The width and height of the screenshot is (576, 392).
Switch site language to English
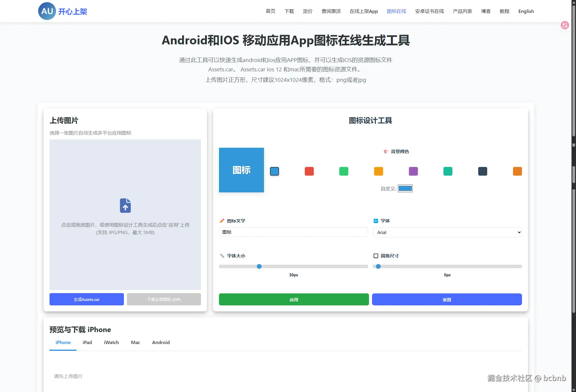[x=526, y=11]
